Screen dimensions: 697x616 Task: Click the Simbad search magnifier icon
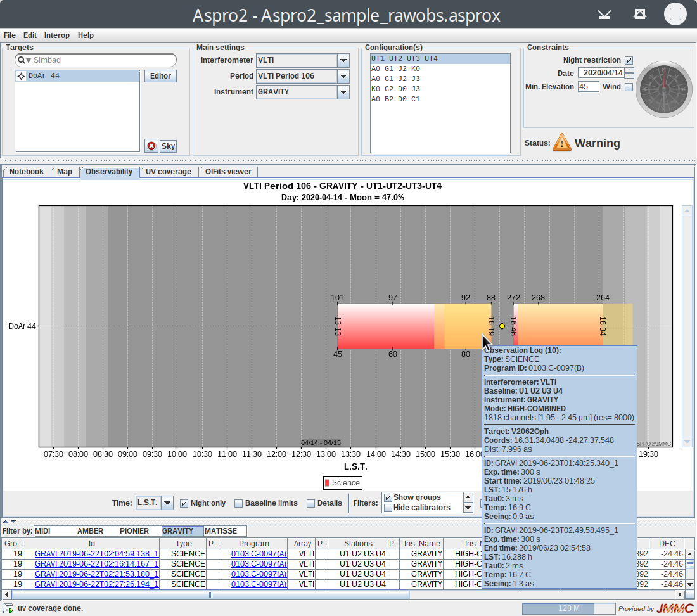(22, 60)
